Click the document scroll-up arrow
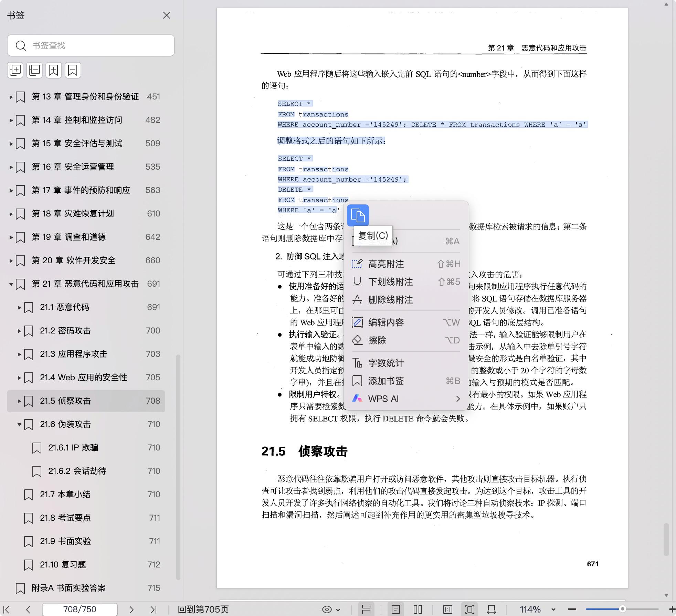 (666, 4)
